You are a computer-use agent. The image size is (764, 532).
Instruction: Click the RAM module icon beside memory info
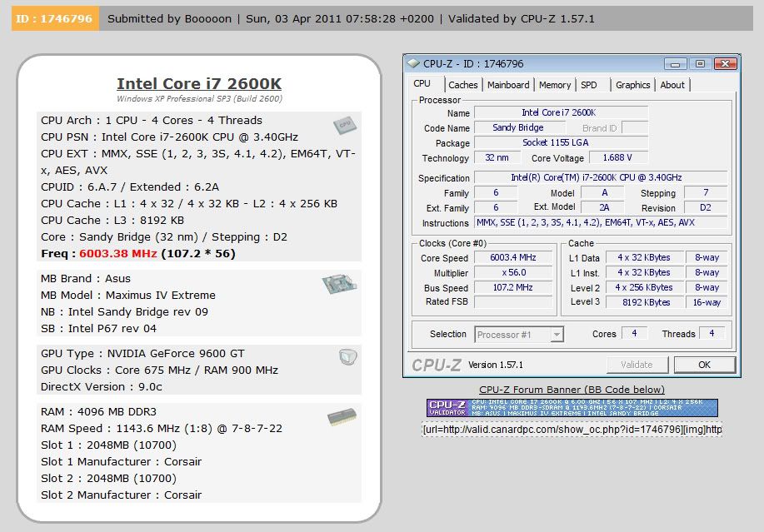[342, 417]
